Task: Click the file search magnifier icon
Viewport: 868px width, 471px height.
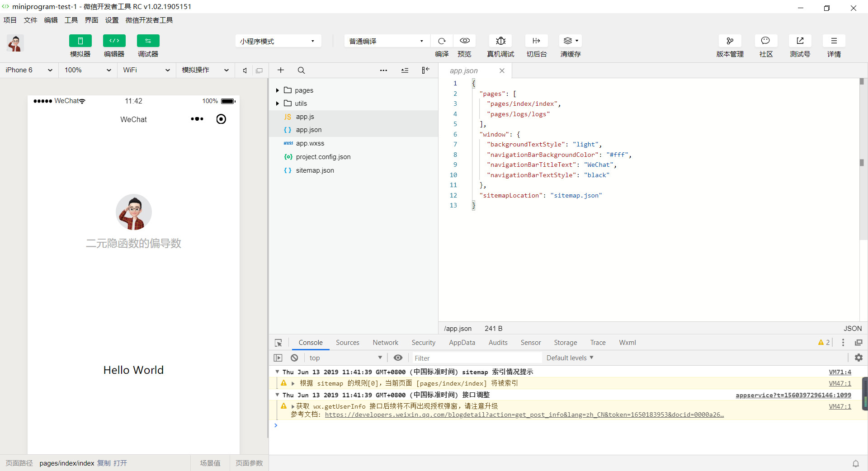Action: pos(301,70)
